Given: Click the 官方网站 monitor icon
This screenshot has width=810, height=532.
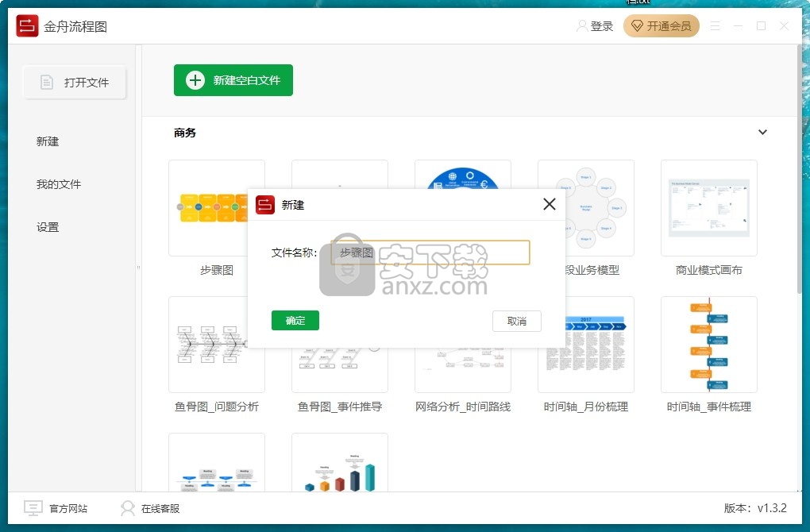Looking at the screenshot, I should point(33,508).
